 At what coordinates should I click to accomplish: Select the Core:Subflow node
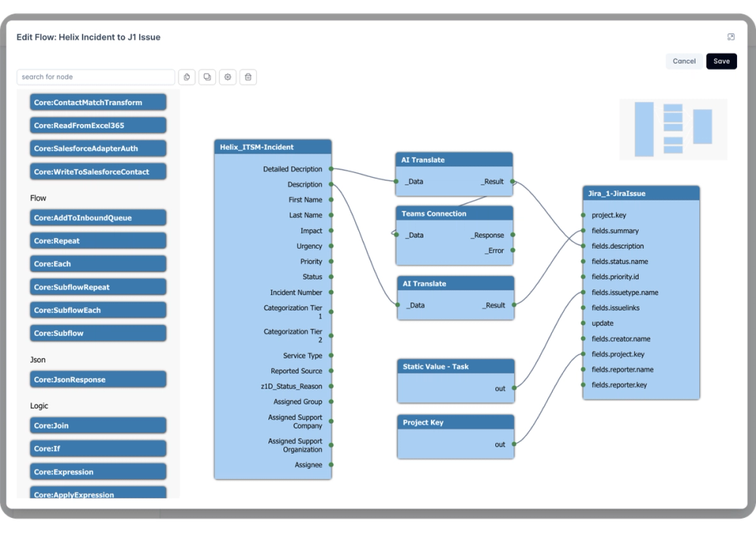[x=98, y=333]
